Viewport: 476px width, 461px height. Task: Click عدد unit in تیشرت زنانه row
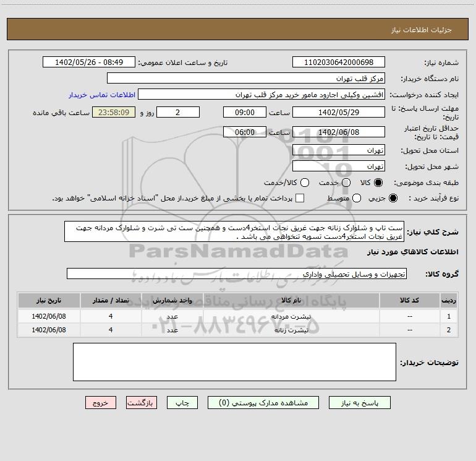coord(172,330)
